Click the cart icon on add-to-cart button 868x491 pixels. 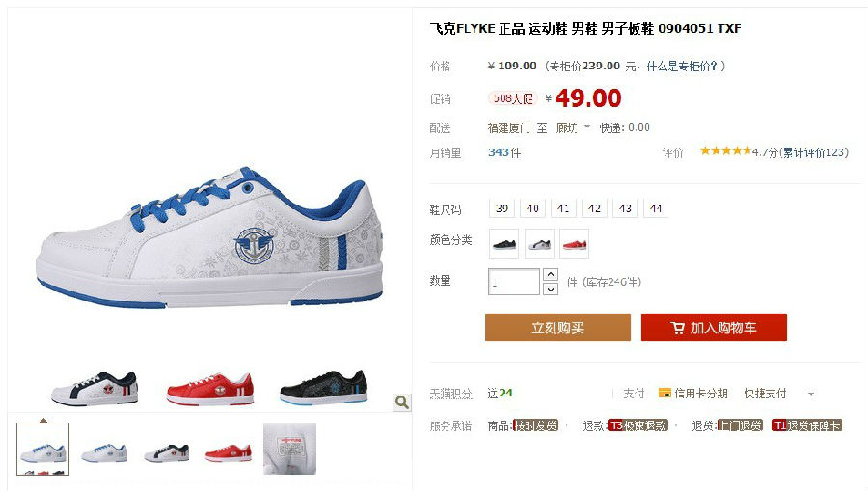(x=677, y=328)
